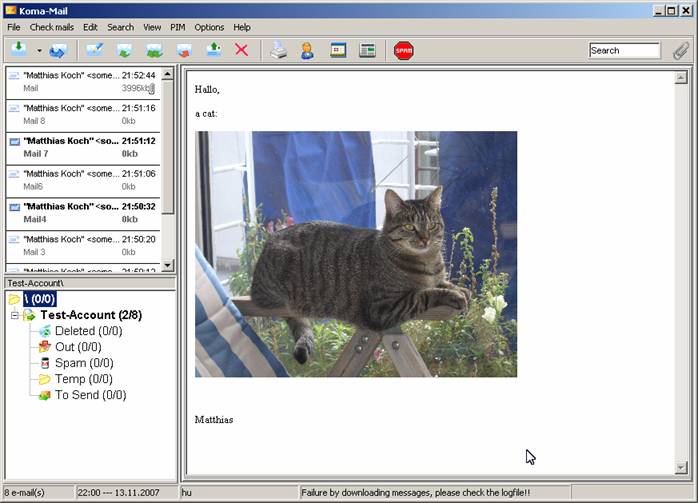Open the dropdown arrow beside download mails

tap(39, 51)
